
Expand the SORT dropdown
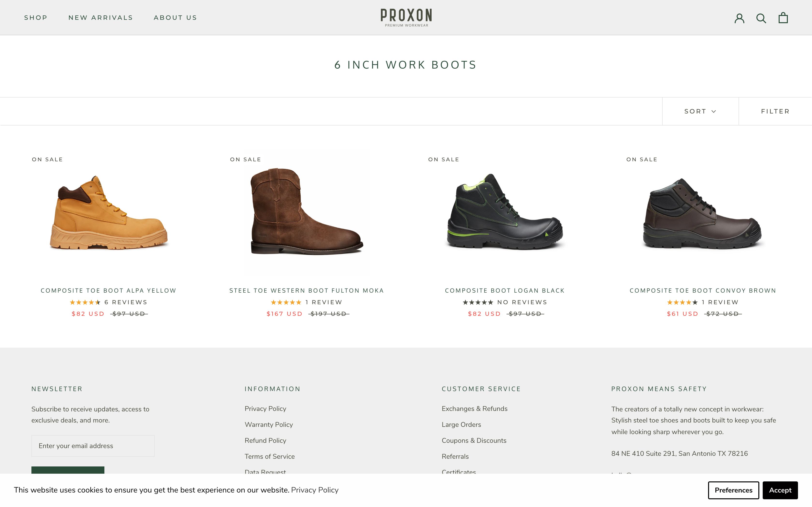pyautogui.click(x=700, y=111)
